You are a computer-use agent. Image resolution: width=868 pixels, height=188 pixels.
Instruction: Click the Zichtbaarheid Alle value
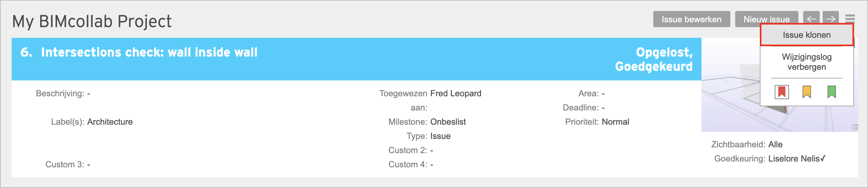pos(775,145)
